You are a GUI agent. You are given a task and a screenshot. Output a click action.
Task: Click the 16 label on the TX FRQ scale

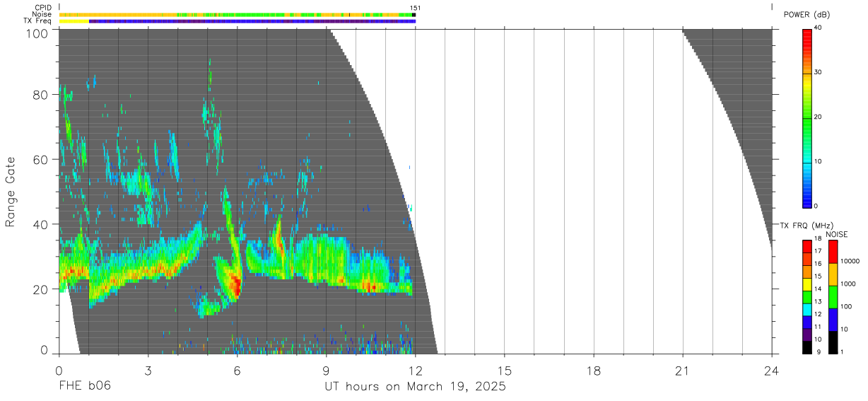818,264
